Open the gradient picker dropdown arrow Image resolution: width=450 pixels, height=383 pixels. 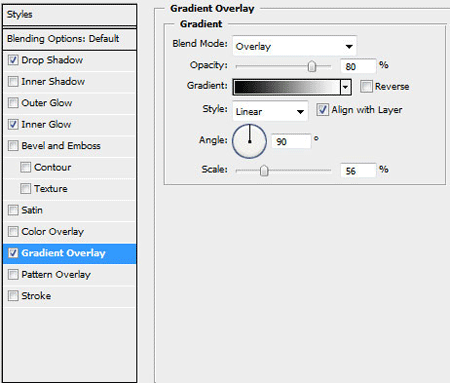pos(346,87)
